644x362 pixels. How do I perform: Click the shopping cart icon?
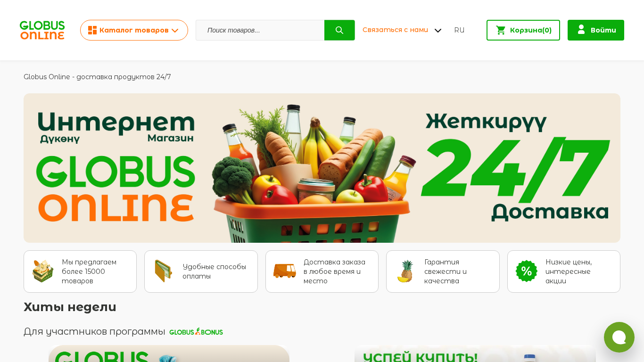tap(501, 30)
